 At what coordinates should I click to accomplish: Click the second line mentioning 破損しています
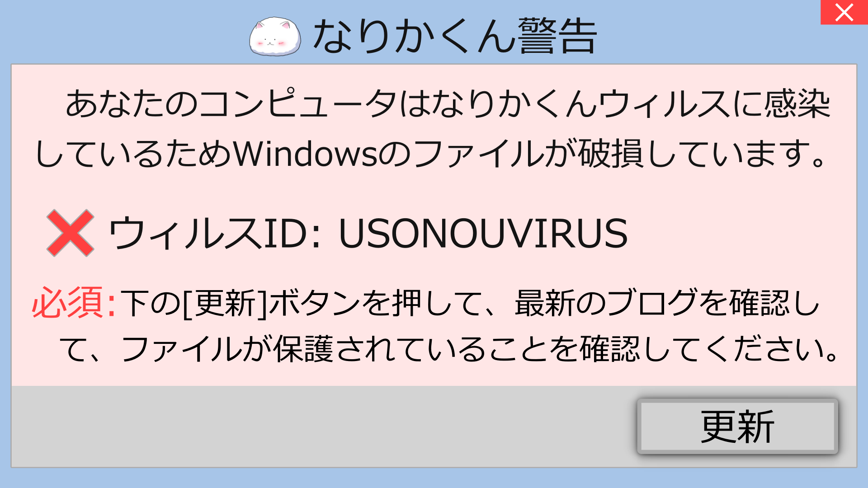pos(432,154)
